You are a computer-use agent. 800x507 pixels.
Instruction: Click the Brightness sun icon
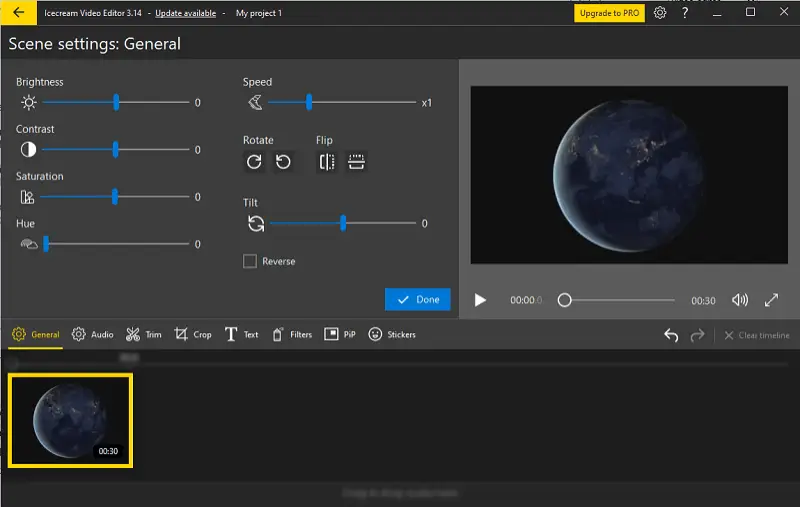point(29,103)
